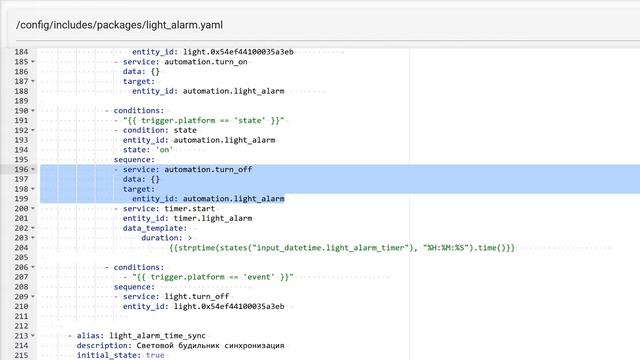Image resolution: width=640 pixels, height=360 pixels.
Task: Collapse the fold arrow on line 203
Action: click(33, 238)
